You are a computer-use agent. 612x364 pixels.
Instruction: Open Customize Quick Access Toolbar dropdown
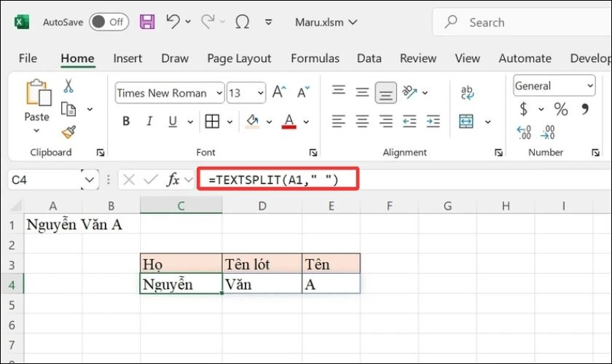pyautogui.click(x=269, y=22)
